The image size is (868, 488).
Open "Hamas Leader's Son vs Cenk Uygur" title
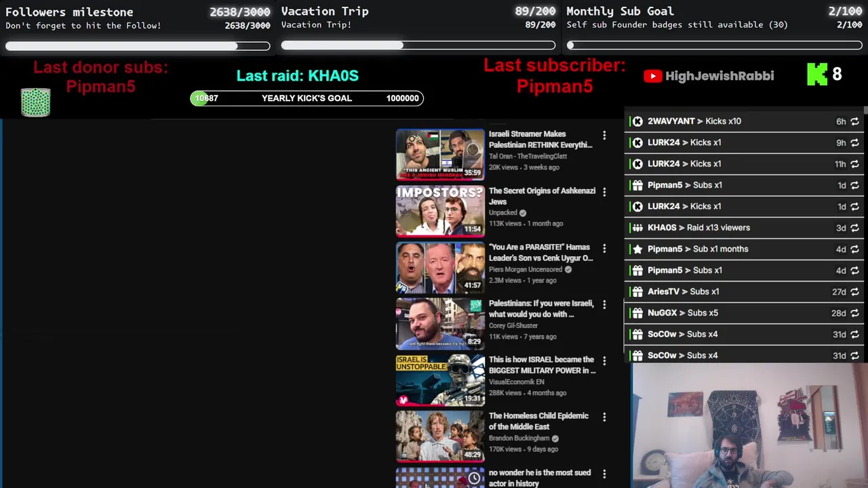[x=540, y=253]
